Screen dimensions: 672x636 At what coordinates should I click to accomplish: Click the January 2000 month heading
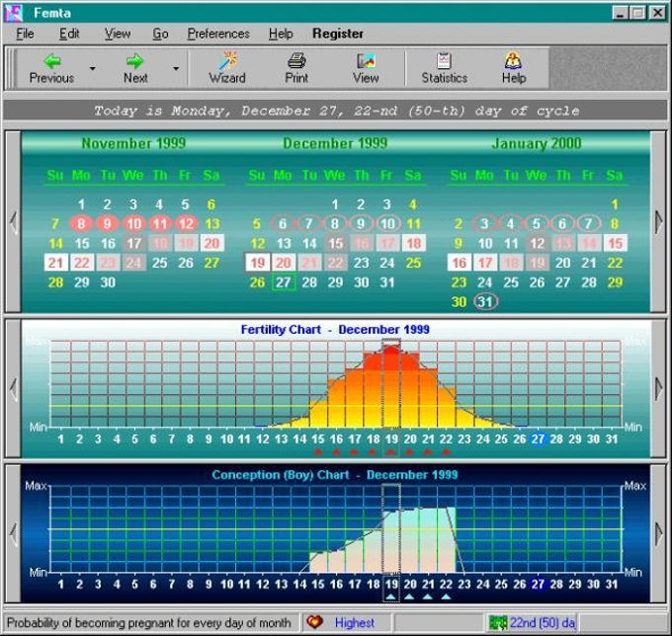click(537, 143)
